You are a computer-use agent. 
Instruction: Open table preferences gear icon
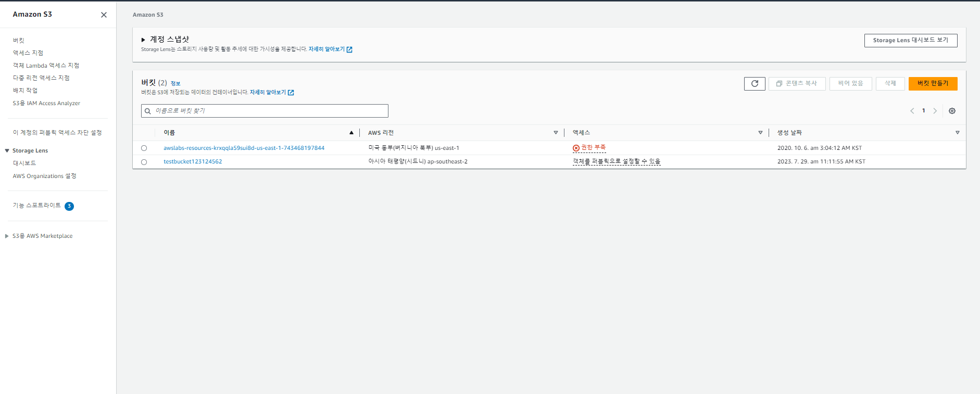coord(952,111)
